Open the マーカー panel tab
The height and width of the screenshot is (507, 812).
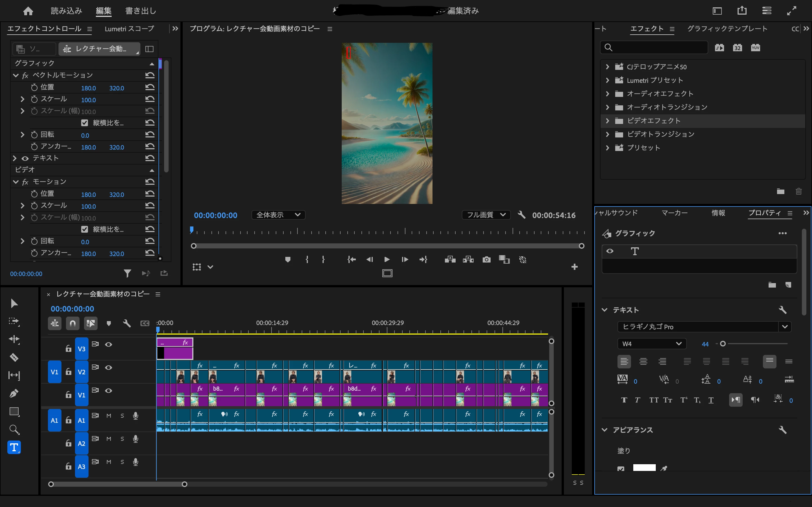tap(674, 213)
